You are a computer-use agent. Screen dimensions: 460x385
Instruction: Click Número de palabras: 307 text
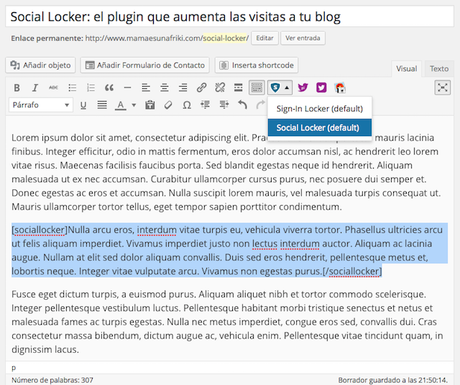tap(52, 380)
